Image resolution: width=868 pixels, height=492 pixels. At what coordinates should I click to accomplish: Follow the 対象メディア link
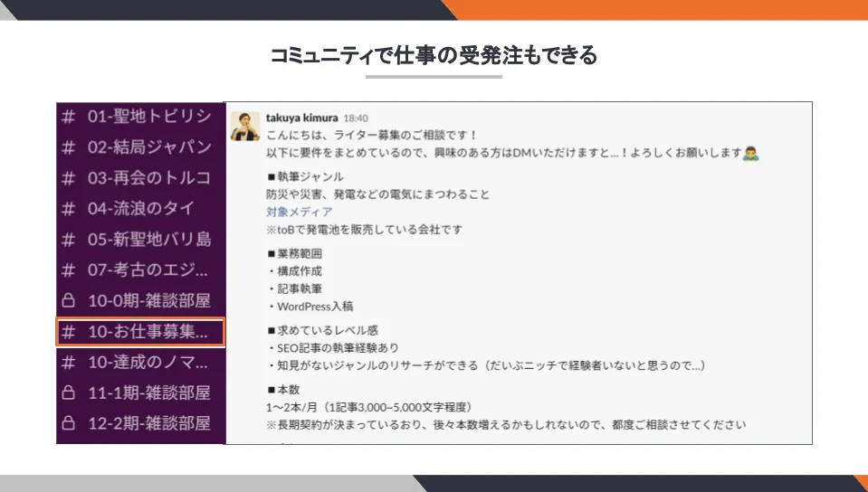300,212
